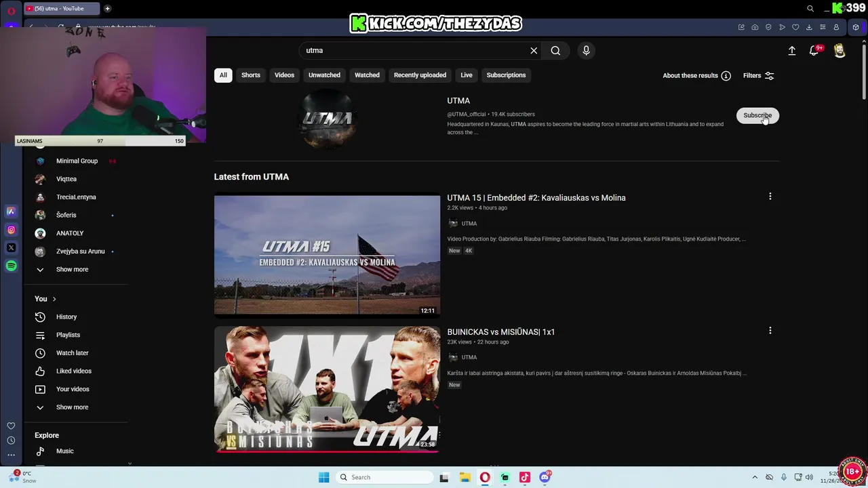
Task: Start voice search with the microphone icon
Action: coord(587,50)
